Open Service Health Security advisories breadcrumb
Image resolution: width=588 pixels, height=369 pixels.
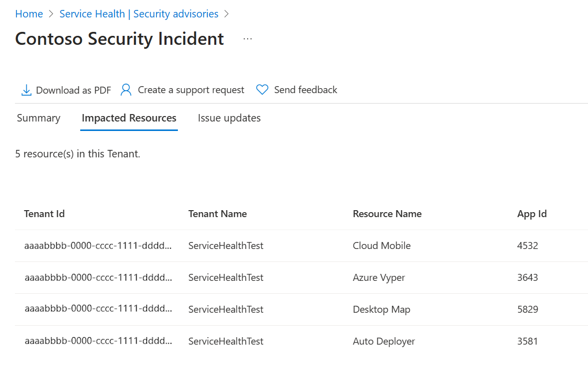point(139,14)
